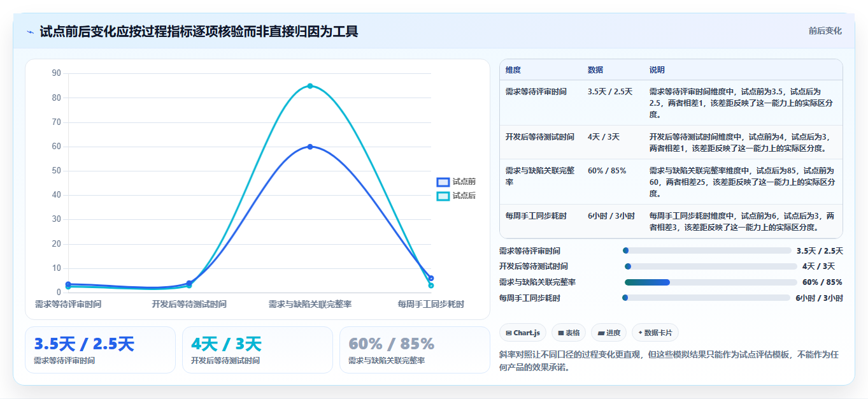Click the lightning icon beside the title
868x399 pixels.
pos(30,32)
